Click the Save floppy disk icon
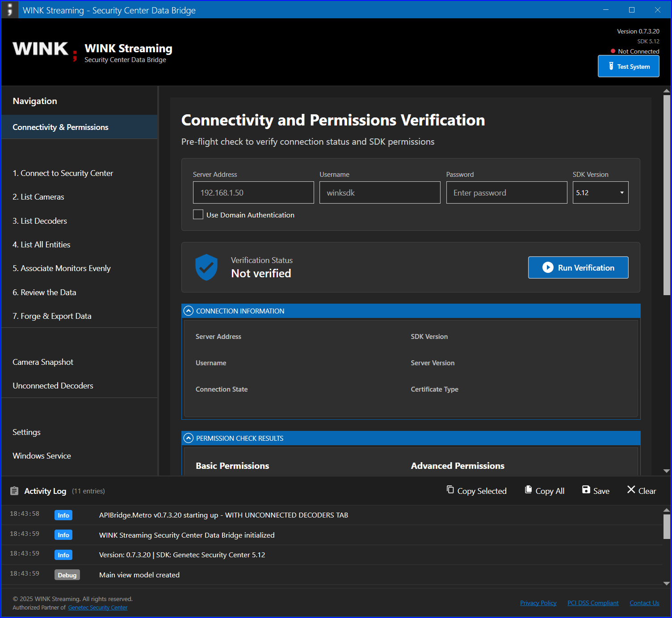The width and height of the screenshot is (672, 618). tap(586, 490)
